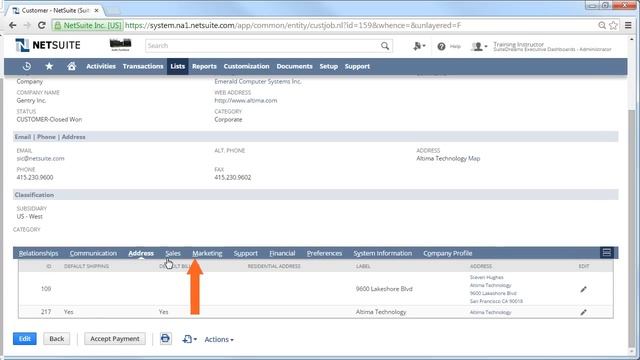
Task: Open the Lists menu
Action: point(178,66)
